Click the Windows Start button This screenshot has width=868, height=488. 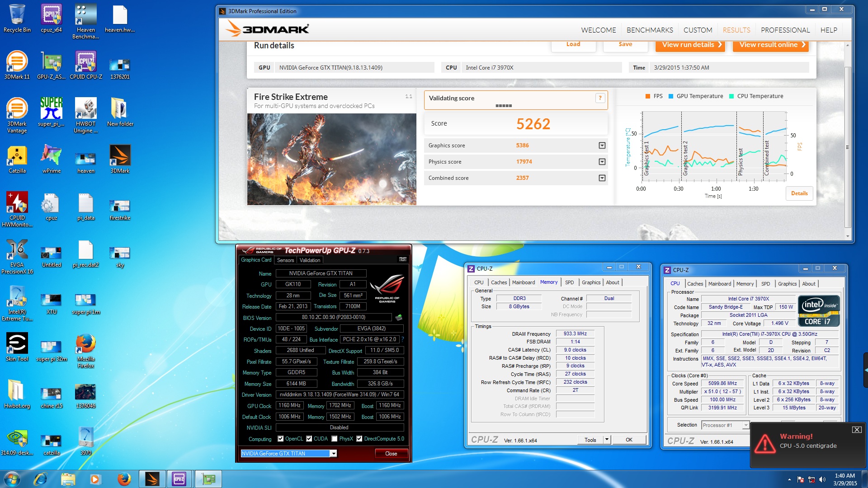(12, 479)
